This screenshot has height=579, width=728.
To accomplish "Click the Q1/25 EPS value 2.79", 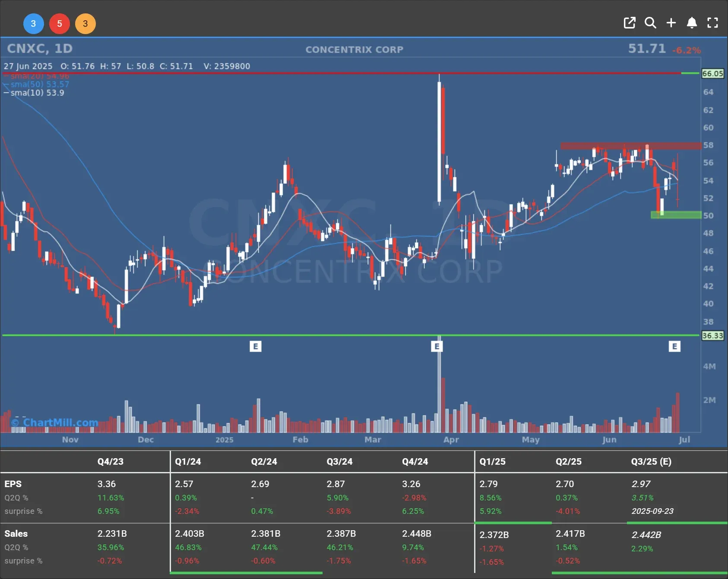I will (x=488, y=484).
